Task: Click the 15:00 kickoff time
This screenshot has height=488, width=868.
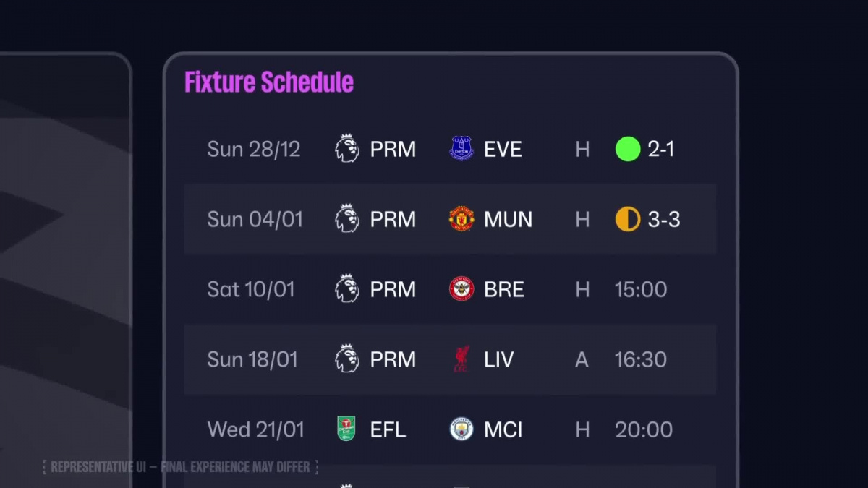Action: tap(641, 289)
